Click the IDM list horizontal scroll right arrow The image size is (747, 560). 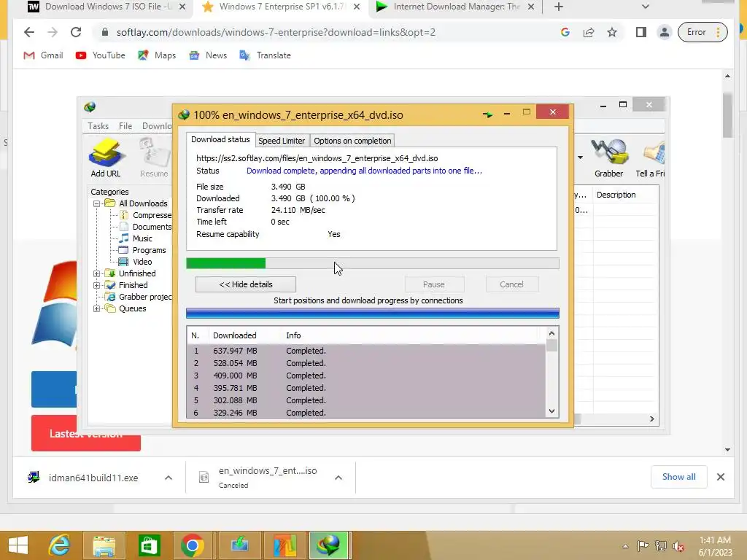tap(651, 419)
